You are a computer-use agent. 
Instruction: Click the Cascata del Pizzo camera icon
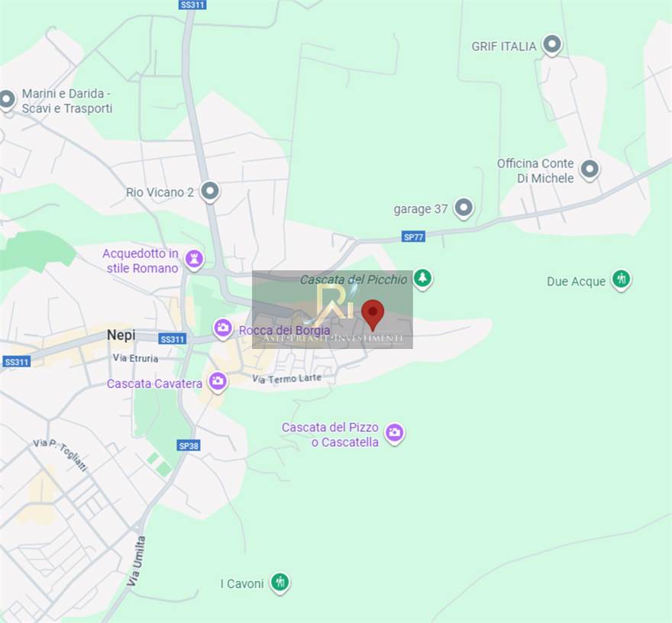click(394, 434)
